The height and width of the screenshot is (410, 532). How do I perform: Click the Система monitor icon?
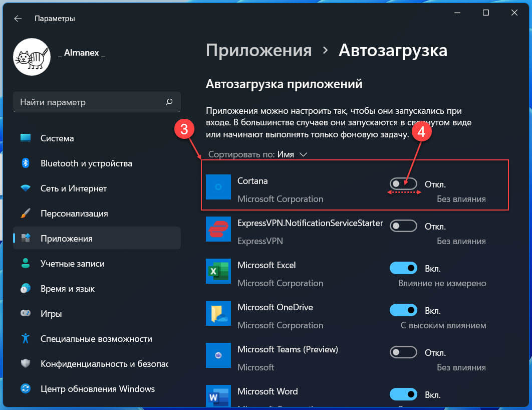coord(26,138)
